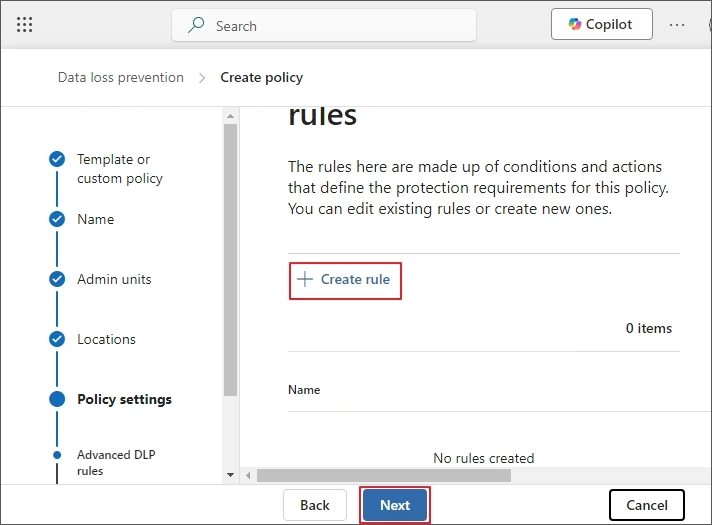Click the horizontal scrollbar left arrow
The width and height of the screenshot is (712, 525).
click(x=248, y=475)
